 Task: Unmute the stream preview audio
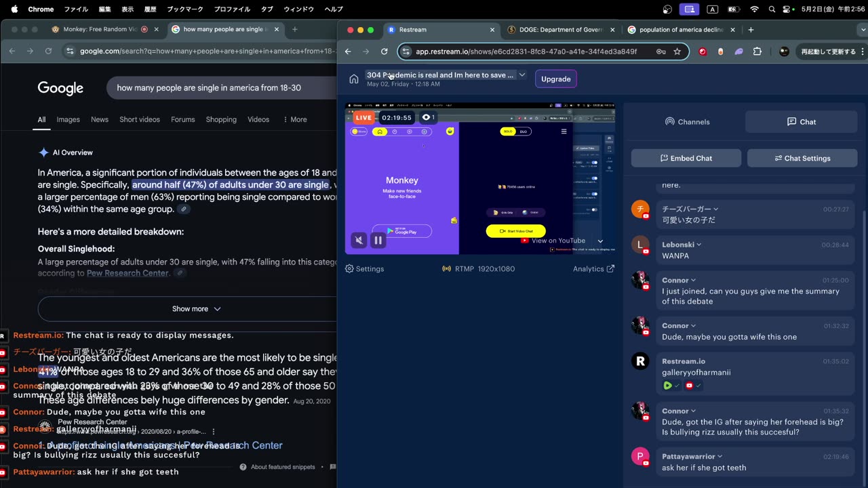coord(359,240)
